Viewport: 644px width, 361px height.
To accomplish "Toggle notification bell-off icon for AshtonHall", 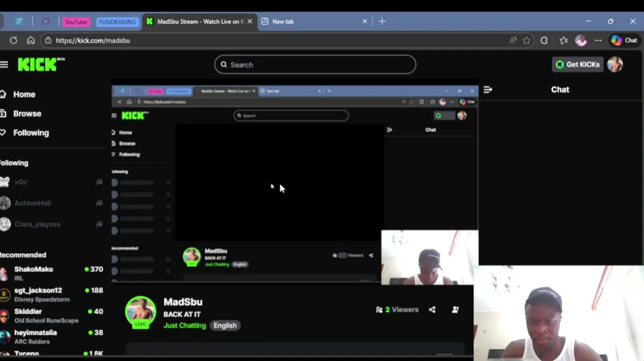I will click(x=99, y=203).
